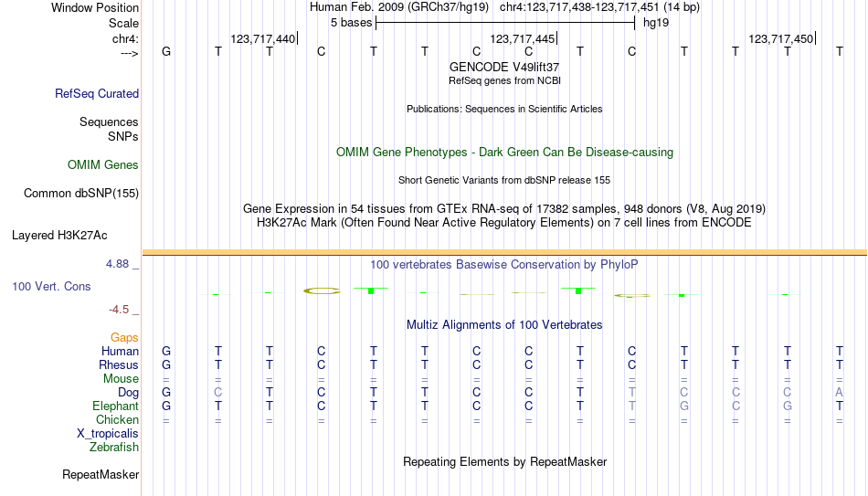868x496 pixels.
Task: Click Short Genetic Variants from dbSNP release 155
Action: pyautogui.click(x=504, y=181)
